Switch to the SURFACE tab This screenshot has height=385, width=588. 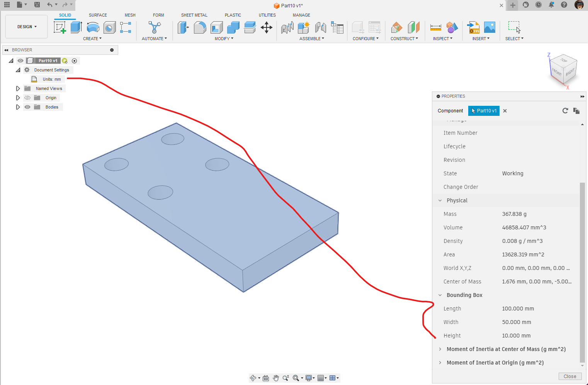click(97, 15)
